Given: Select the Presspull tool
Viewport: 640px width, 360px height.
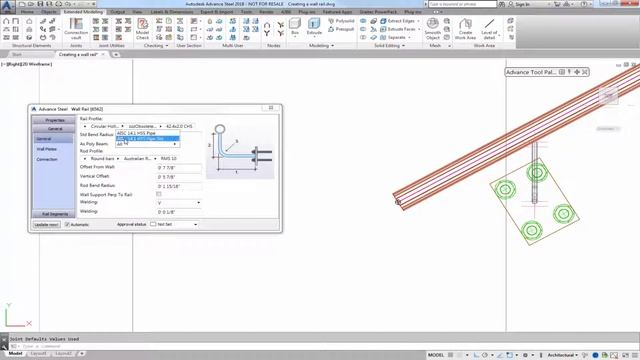Looking at the screenshot, I should click(341, 29).
